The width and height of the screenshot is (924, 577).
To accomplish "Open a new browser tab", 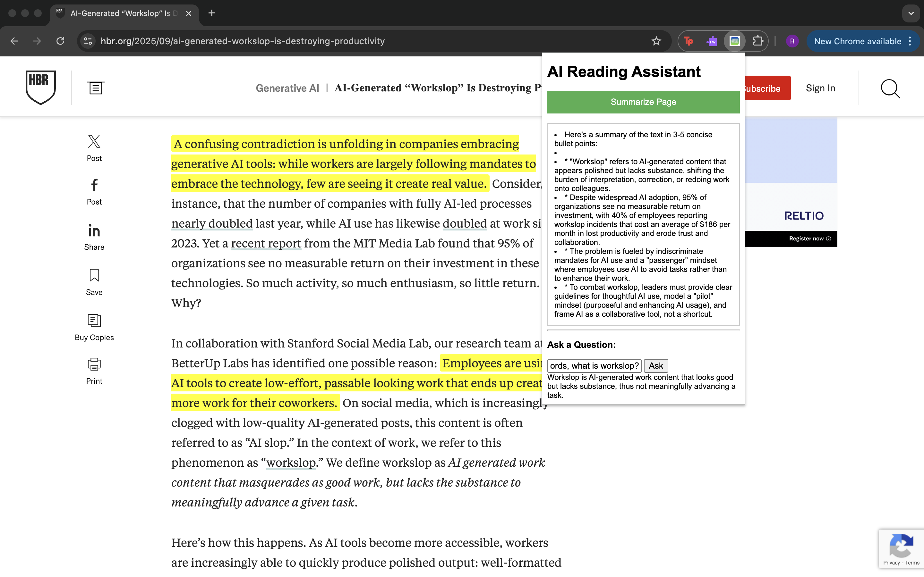I will [x=211, y=13].
